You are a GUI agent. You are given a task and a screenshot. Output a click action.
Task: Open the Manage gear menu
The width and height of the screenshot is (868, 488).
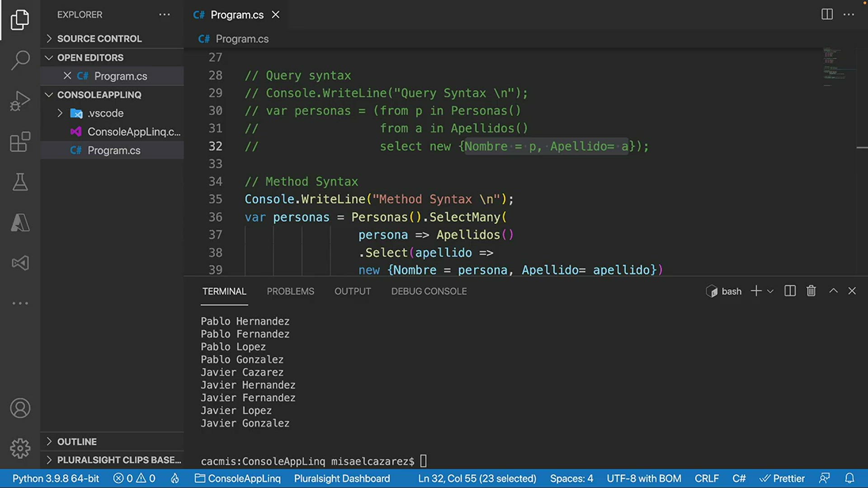click(20, 448)
